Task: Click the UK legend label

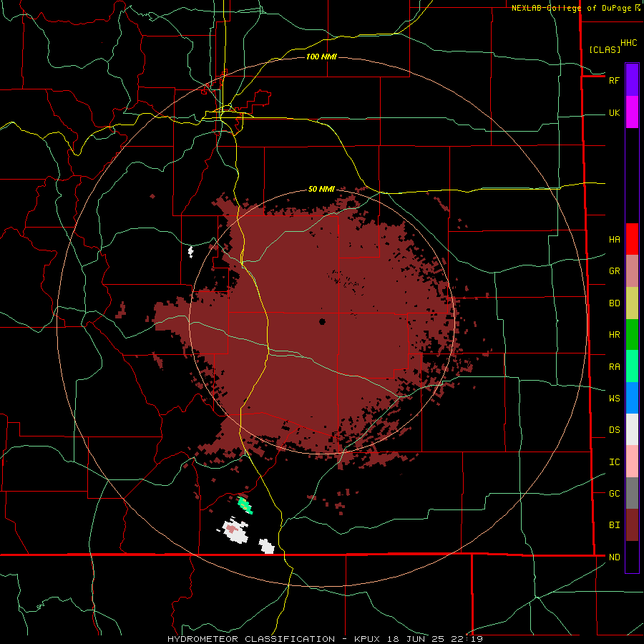Action: 614,112
